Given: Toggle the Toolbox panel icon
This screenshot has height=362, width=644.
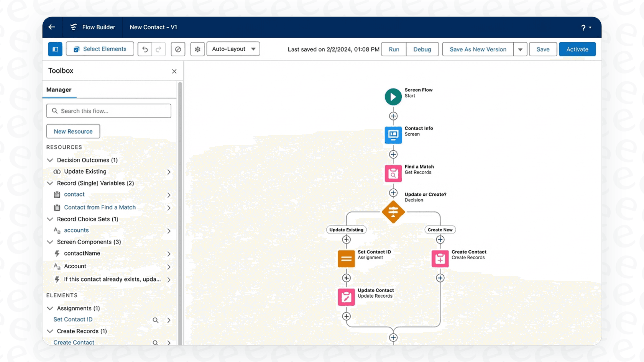Looking at the screenshot, I should (x=55, y=49).
